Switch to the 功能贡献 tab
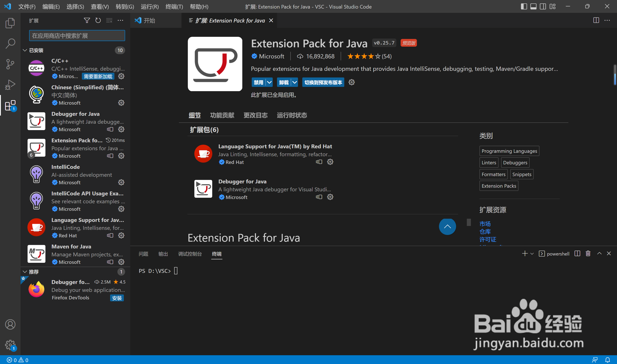617x364 pixels. click(222, 115)
